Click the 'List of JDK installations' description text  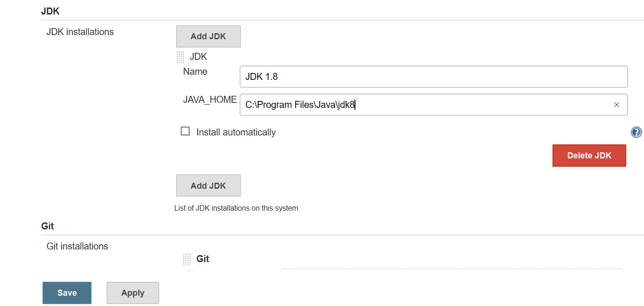(236, 208)
